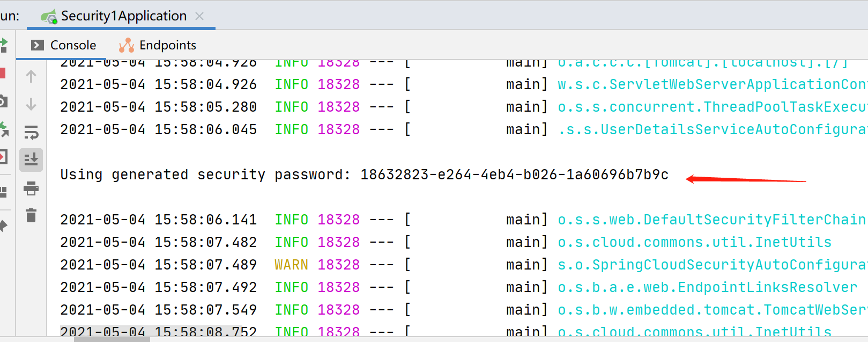Click the Up the Stack Trace arrow
The image size is (868, 342).
click(x=31, y=77)
